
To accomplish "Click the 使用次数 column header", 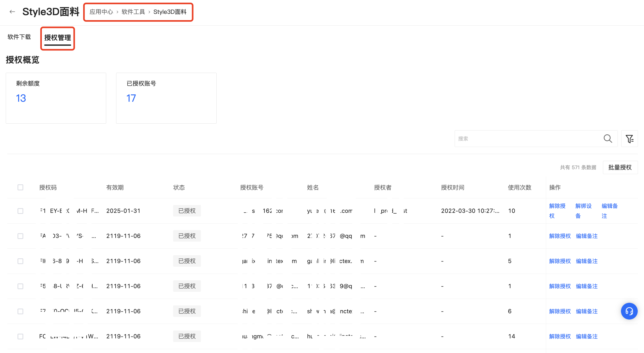I will (519, 187).
